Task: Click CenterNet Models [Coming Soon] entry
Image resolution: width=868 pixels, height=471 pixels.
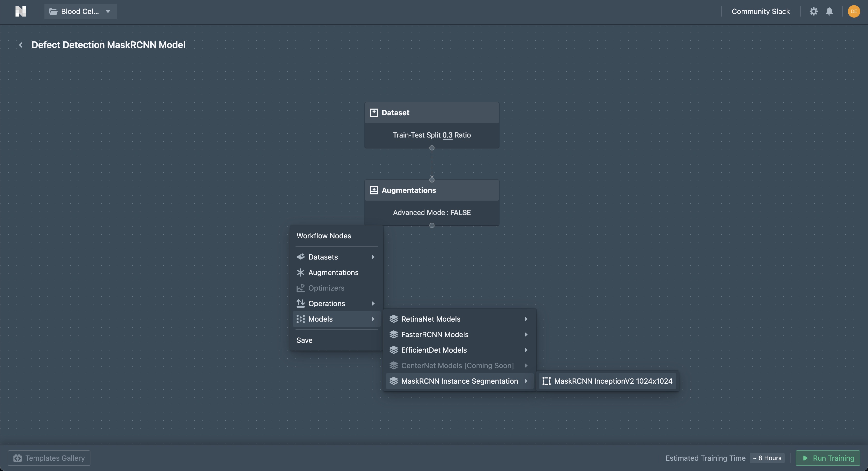Action: click(x=460, y=366)
